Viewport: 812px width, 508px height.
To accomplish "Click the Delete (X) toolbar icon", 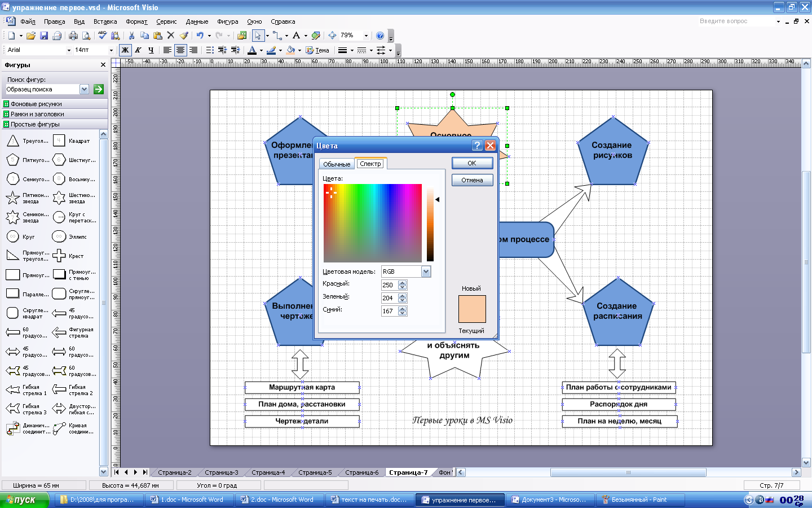I will 171,36.
